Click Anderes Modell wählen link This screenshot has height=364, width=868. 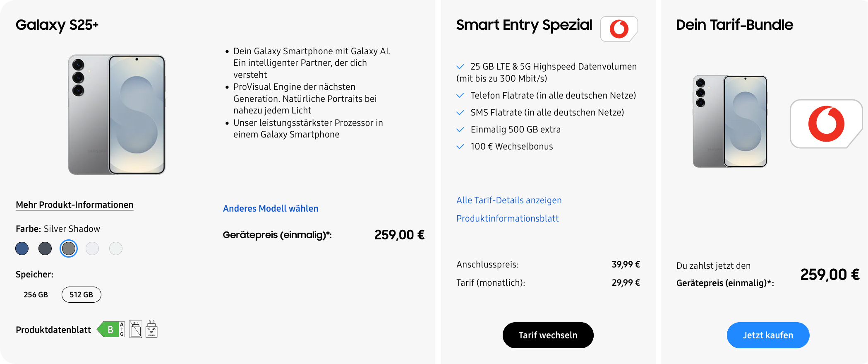click(x=271, y=209)
